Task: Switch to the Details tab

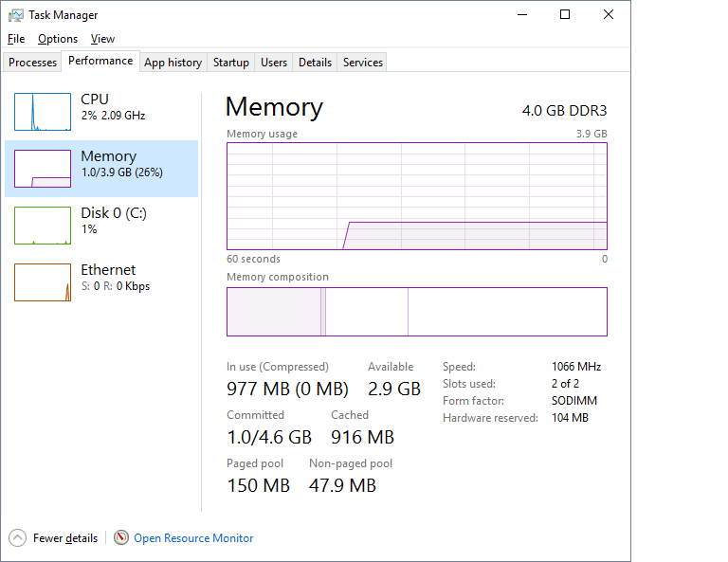Action: 315,63
